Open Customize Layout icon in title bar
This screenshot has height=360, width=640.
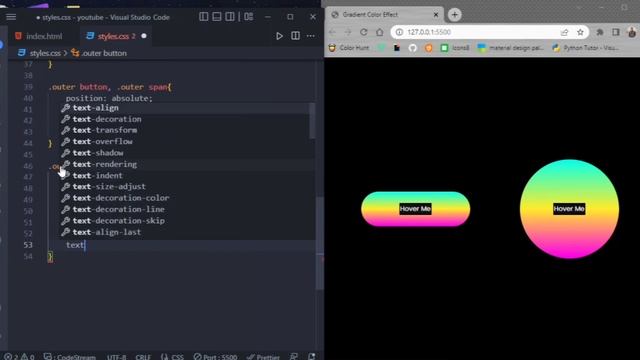pyautogui.click(x=249, y=17)
